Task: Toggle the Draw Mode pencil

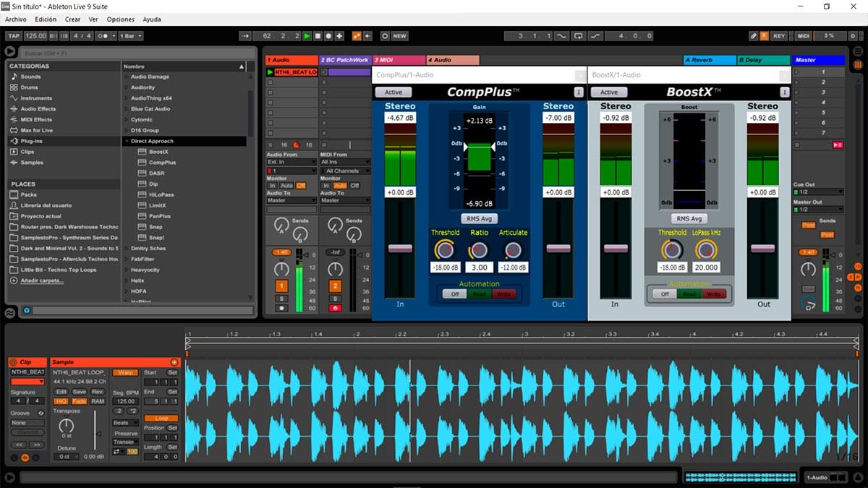Action: click(x=753, y=35)
